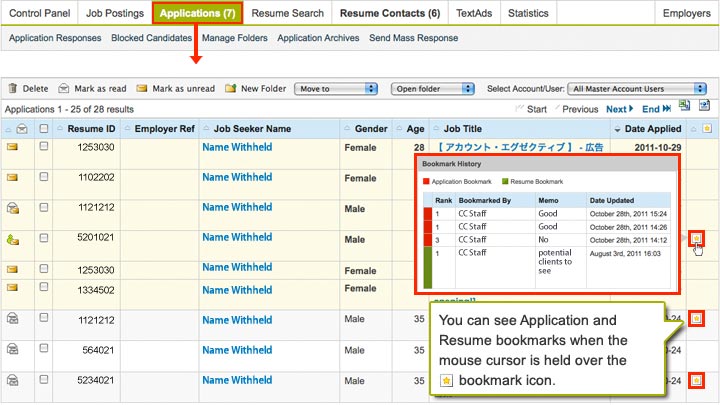Open the Employers tab
This screenshot has height=405, width=720.
[686, 13]
